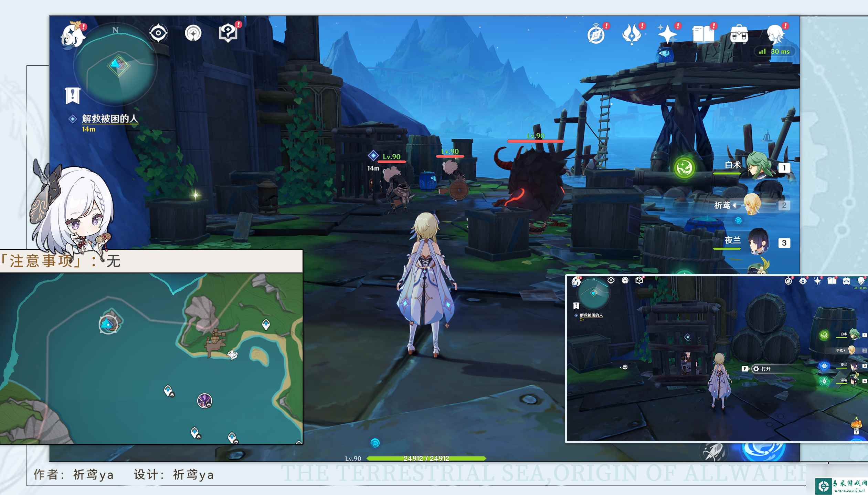Click the F key prompt in inset

click(745, 369)
